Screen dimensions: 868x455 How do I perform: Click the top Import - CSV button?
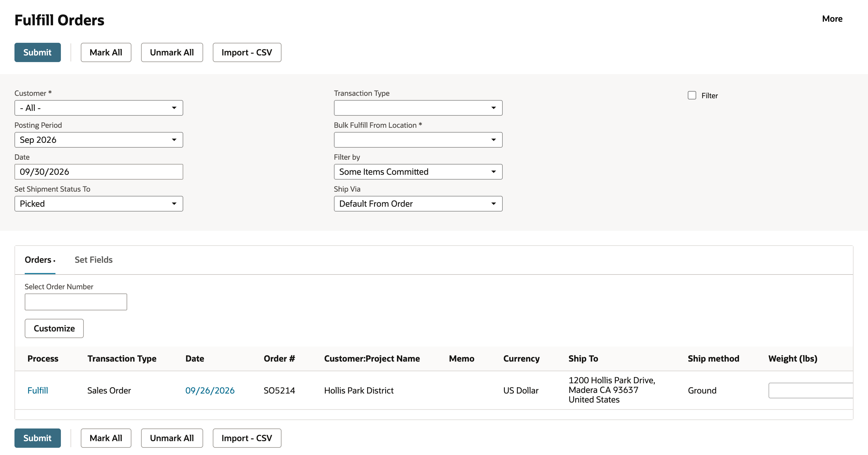tap(247, 52)
